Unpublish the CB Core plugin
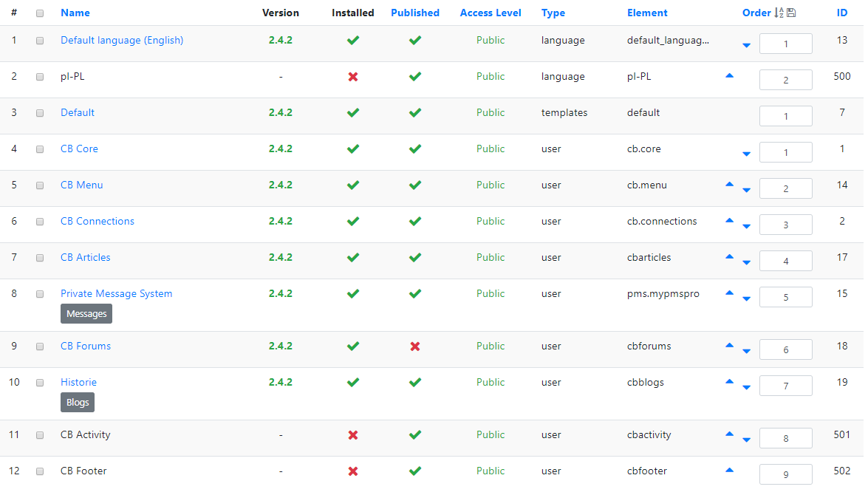 414,149
